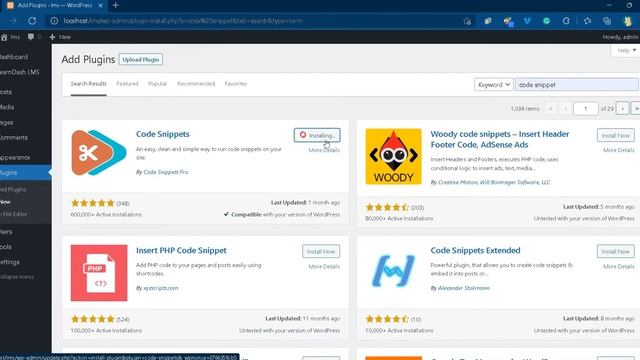Click the blue V extension icon
The height and width of the screenshot is (360, 640).
point(527,21)
